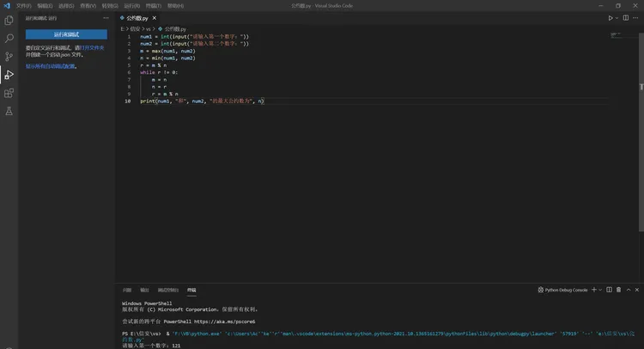Image resolution: width=644 pixels, height=349 pixels.
Task: Click the line m = max(num1, num2)
Action: tap(167, 51)
